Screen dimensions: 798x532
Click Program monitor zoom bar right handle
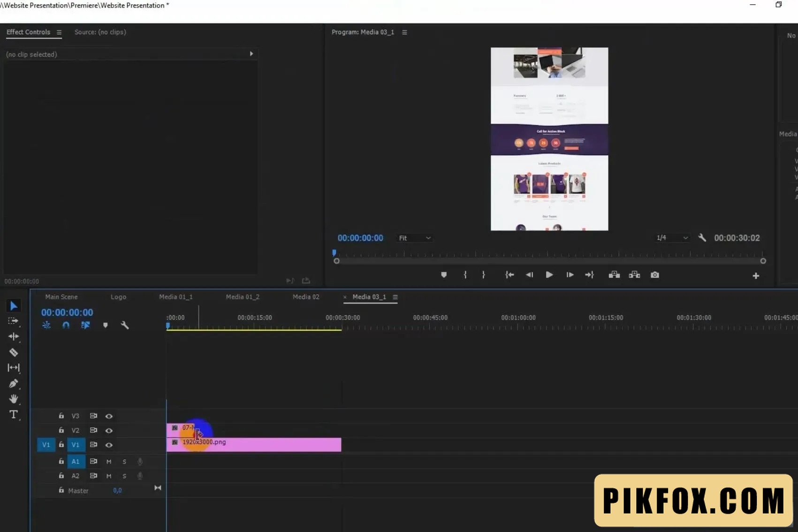coord(763,261)
